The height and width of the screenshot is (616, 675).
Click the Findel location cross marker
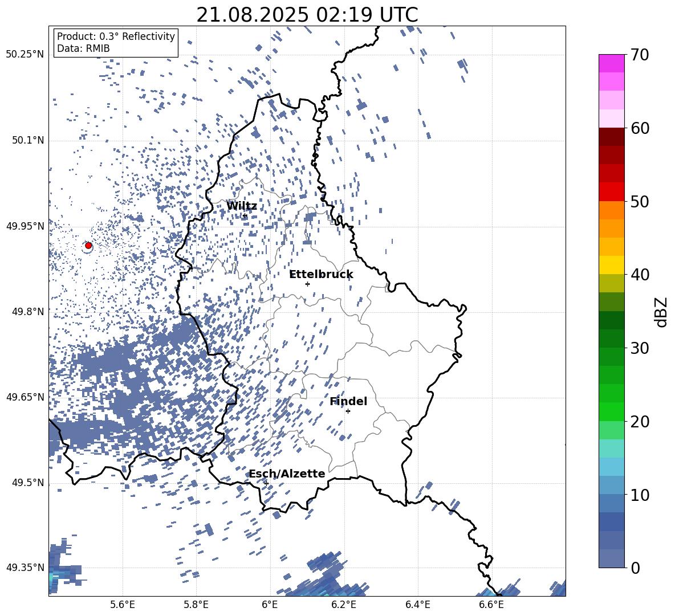[x=348, y=411]
